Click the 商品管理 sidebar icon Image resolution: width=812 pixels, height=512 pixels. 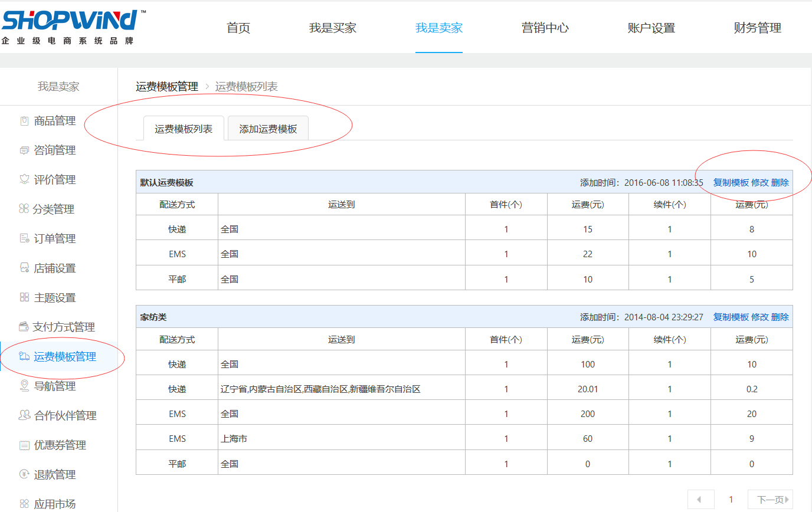pyautogui.click(x=24, y=121)
